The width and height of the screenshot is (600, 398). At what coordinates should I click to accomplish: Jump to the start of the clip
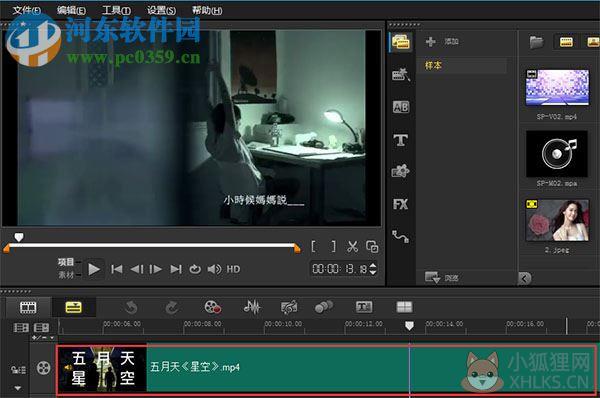pyautogui.click(x=117, y=269)
